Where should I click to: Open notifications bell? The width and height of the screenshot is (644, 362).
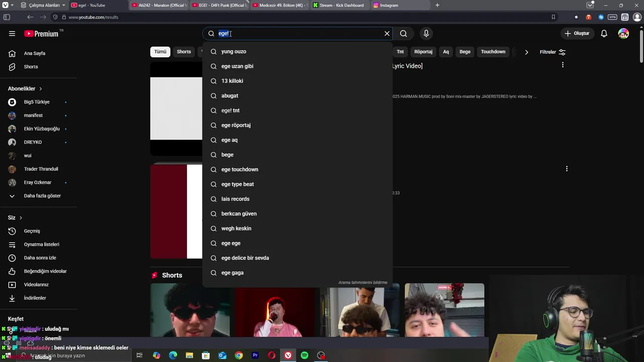(604, 34)
